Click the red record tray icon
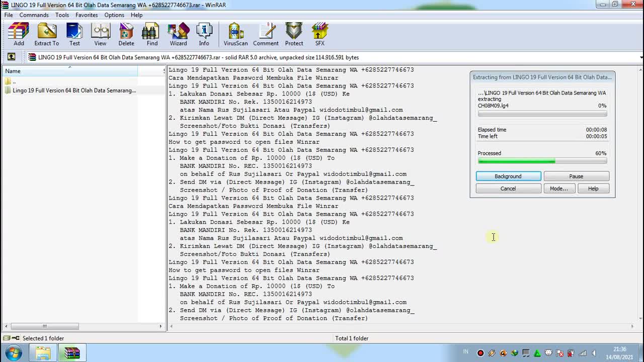The image size is (644, 362). click(480, 353)
